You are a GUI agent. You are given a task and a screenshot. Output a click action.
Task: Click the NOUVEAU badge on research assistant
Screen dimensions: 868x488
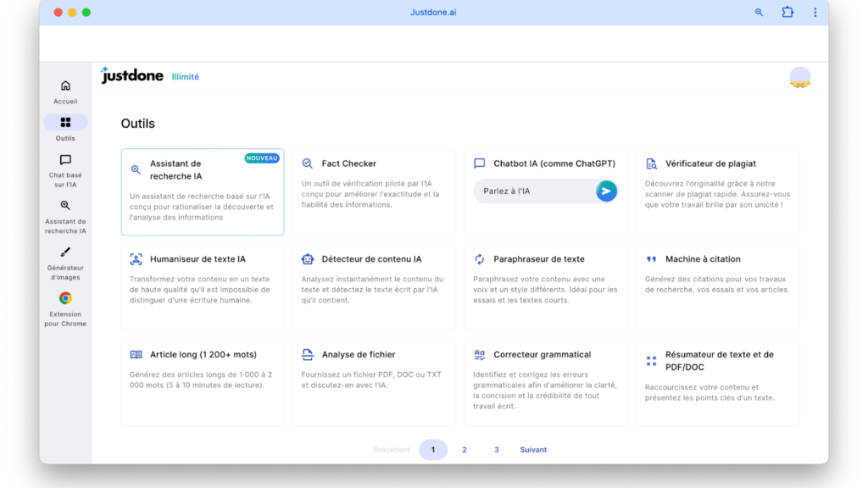click(262, 158)
